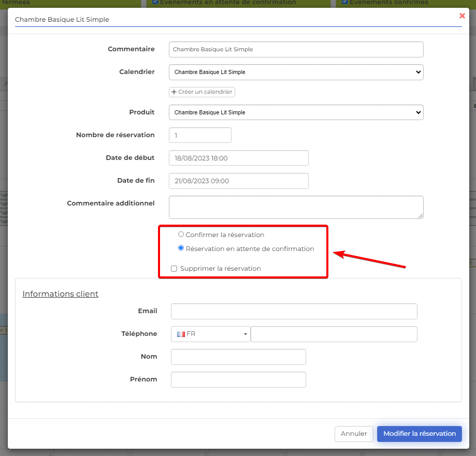The image size is (476, 456).
Task: Click the Créer un calendrier button
Action: coord(202,92)
